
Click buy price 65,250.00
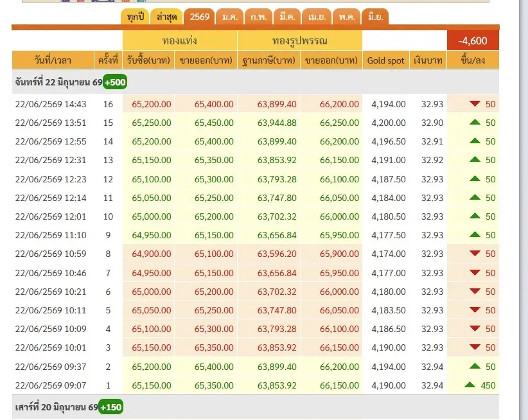click(x=152, y=123)
